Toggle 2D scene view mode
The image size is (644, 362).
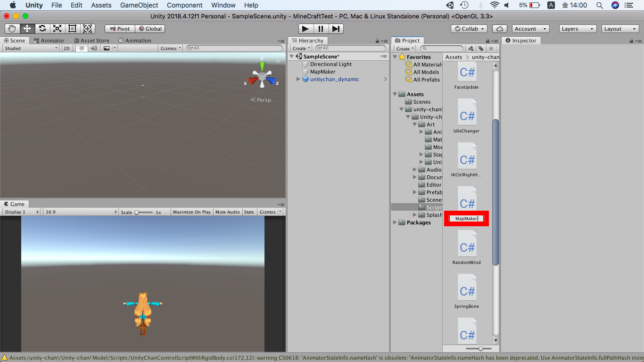point(66,48)
